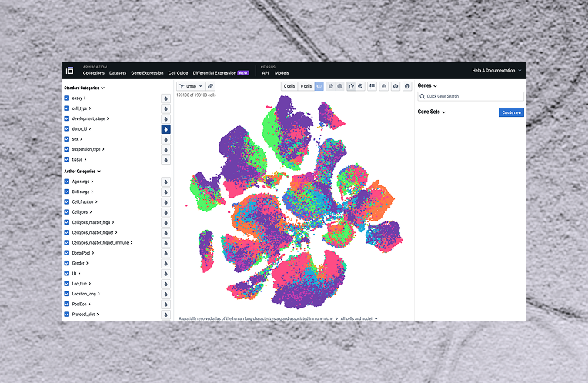Screen dimensions: 588x383
Task: Open Help & Documentation menu
Action: pos(496,70)
